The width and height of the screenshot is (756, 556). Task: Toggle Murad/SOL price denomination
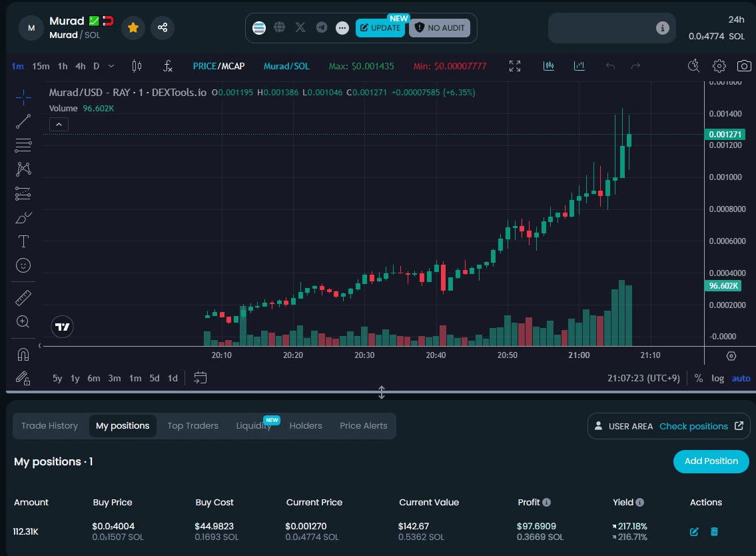(286, 66)
